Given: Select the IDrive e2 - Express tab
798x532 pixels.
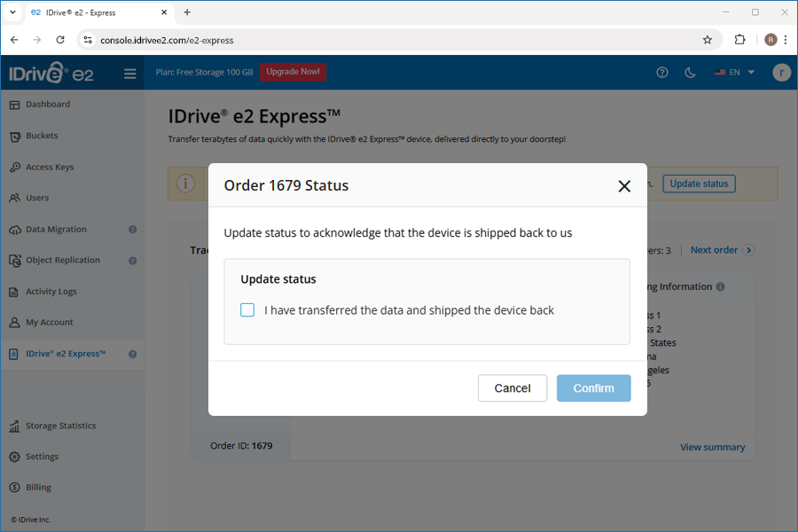Looking at the screenshot, I should 98,12.
